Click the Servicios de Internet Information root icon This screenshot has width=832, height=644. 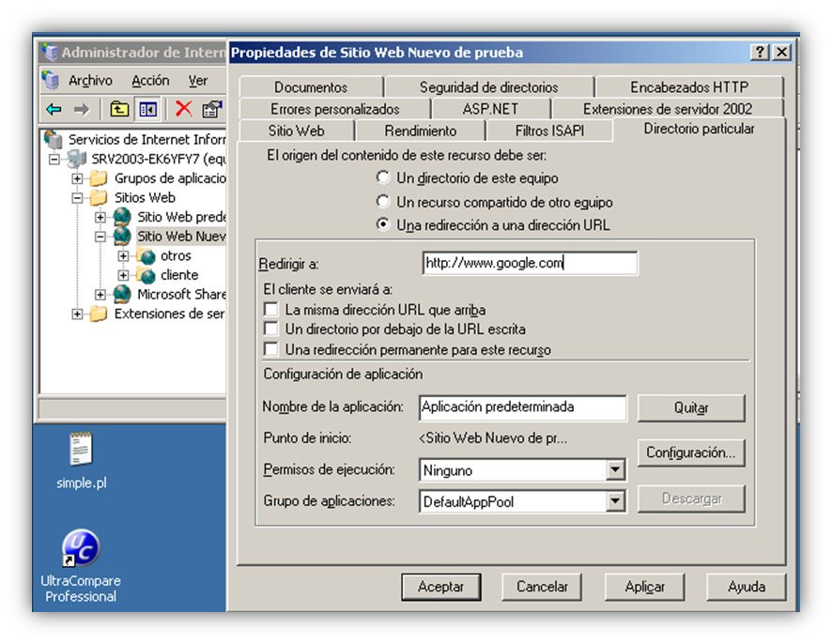point(54,139)
